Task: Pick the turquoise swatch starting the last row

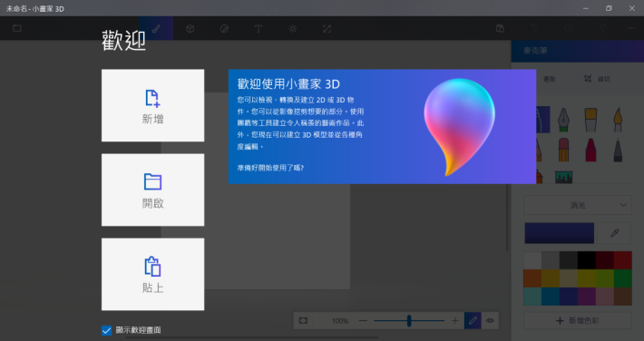Action: 532,297
